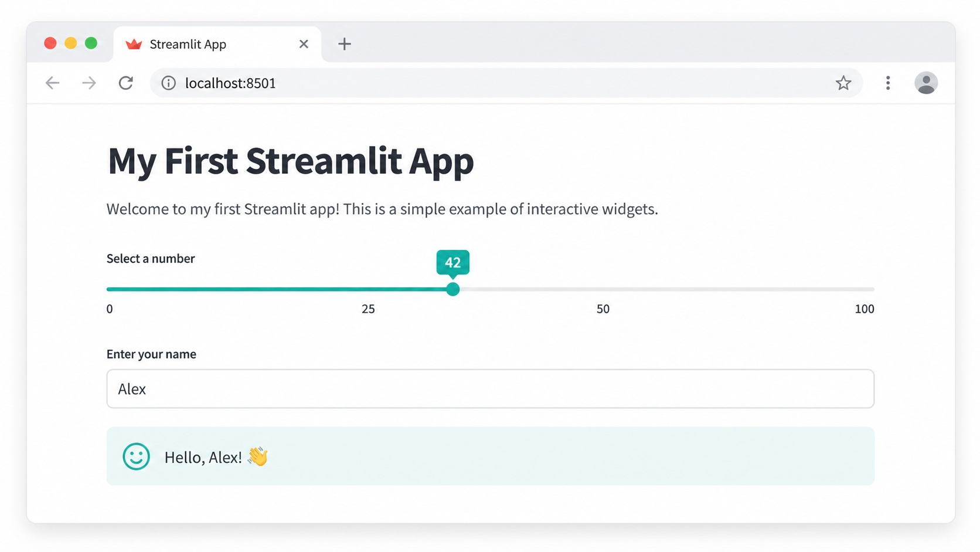Click the red close window button
The height and width of the screenshot is (552, 980).
[x=50, y=43]
